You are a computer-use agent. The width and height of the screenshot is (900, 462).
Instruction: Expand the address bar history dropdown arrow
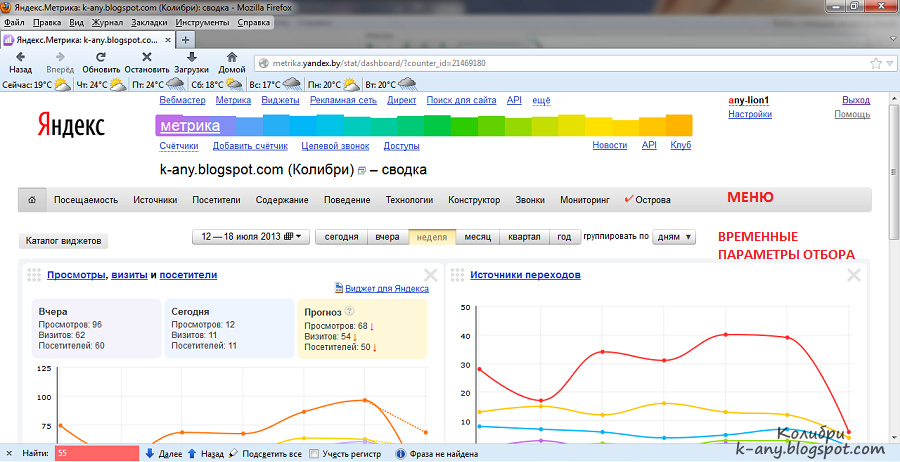(890, 63)
